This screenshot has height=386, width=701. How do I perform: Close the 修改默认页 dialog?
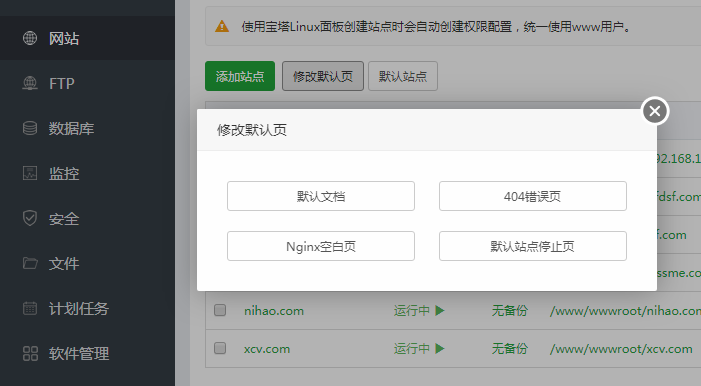coord(655,111)
